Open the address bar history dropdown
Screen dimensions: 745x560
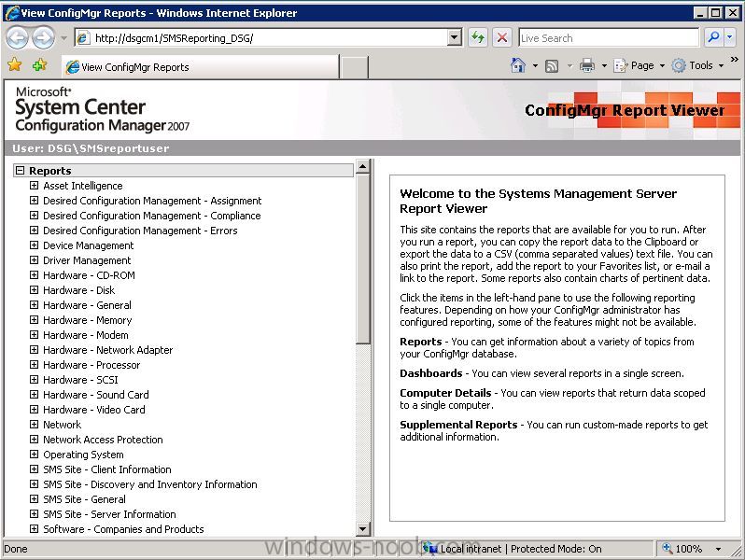click(455, 37)
